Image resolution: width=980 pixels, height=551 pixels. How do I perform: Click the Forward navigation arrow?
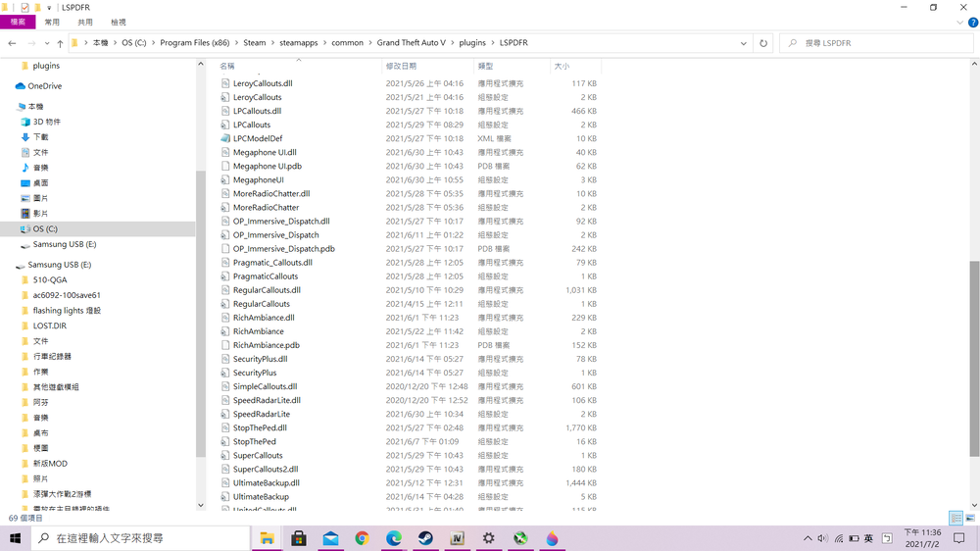coord(31,43)
